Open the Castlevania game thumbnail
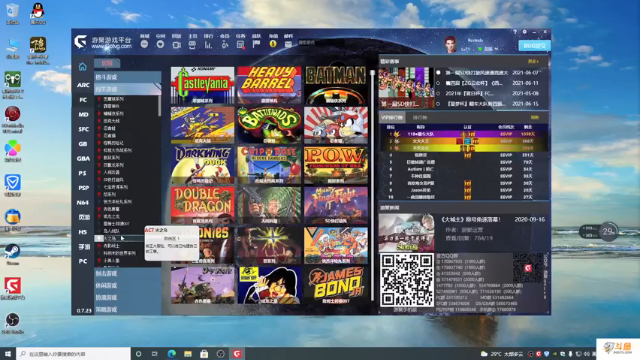Screen dimensions: 640x360 202,85
